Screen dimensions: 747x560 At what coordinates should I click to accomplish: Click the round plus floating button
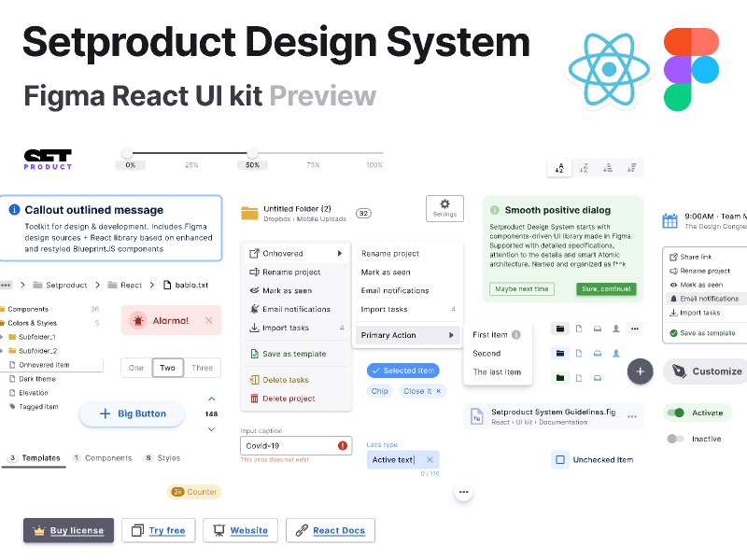(640, 371)
